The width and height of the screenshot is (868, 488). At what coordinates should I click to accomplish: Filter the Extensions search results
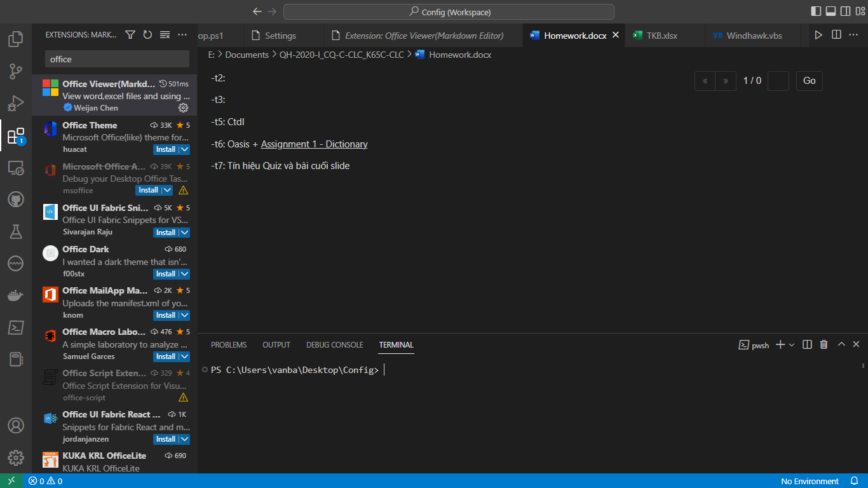[x=130, y=35]
